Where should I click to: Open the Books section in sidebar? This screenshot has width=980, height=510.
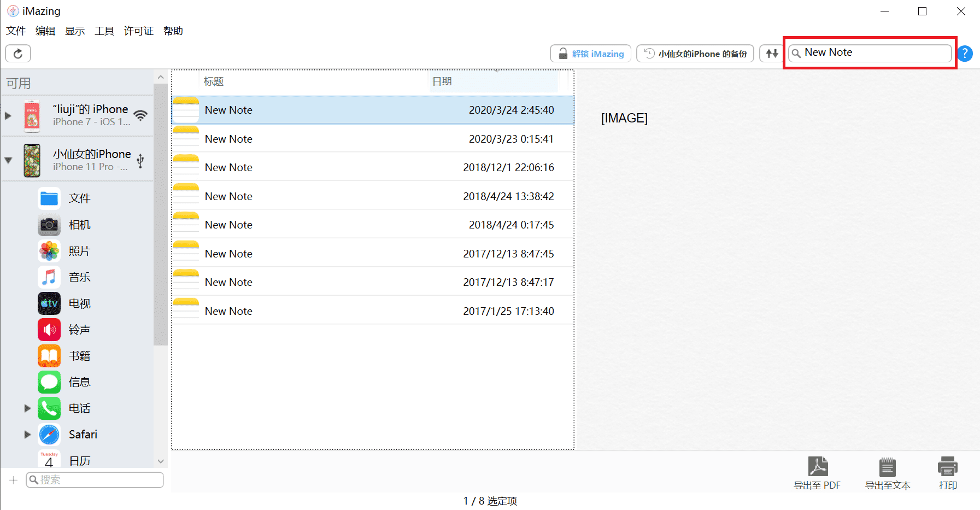[49, 356]
